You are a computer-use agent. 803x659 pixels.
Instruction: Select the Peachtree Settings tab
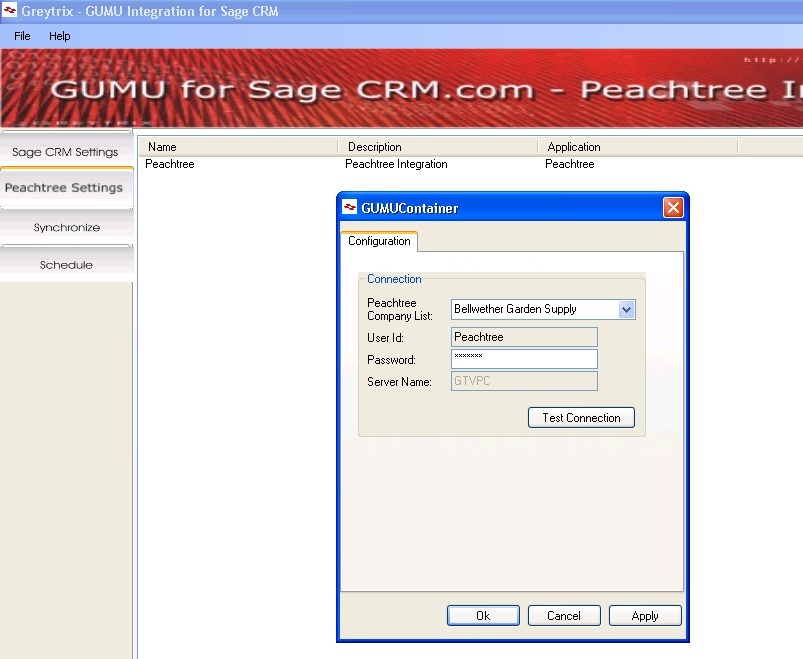pyautogui.click(x=66, y=188)
